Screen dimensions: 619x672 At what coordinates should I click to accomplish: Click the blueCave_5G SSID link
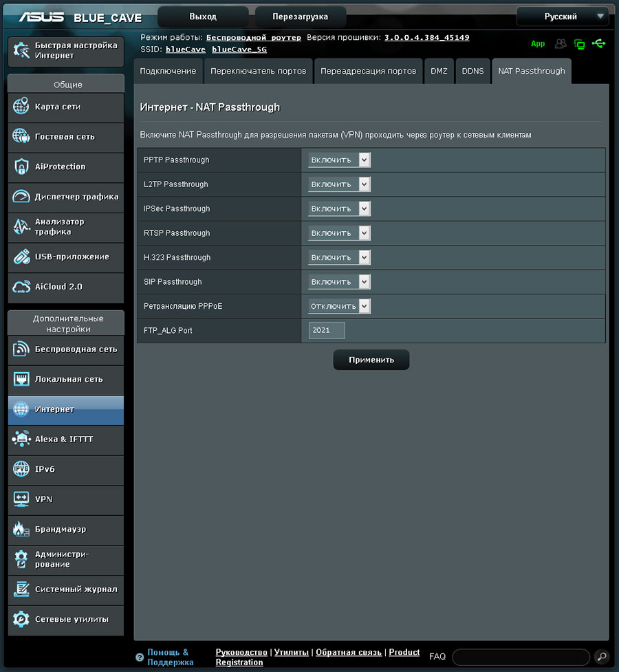click(x=239, y=50)
